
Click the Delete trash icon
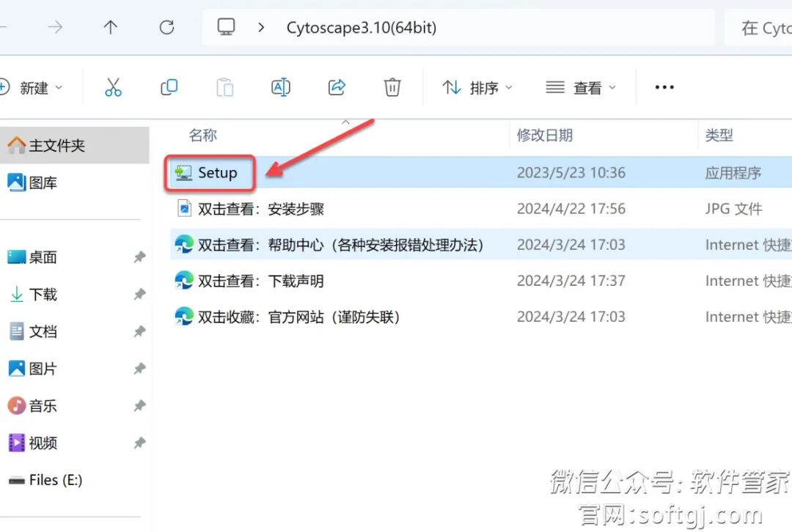[x=392, y=87]
